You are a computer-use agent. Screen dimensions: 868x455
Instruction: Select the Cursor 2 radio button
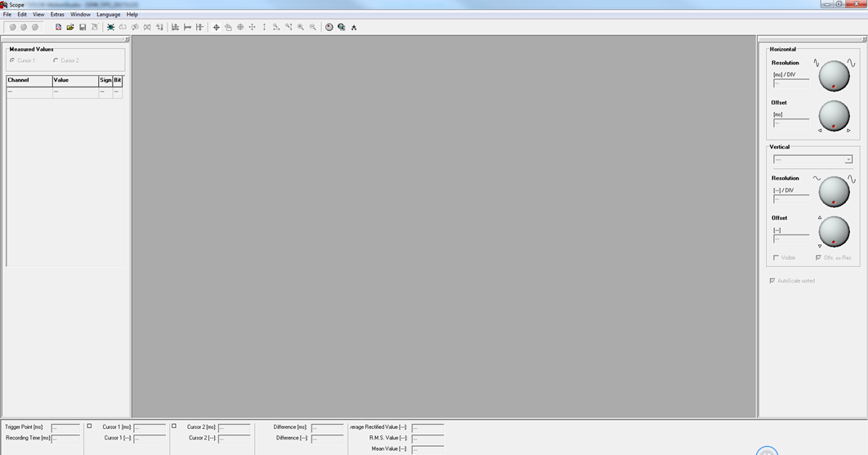point(56,60)
